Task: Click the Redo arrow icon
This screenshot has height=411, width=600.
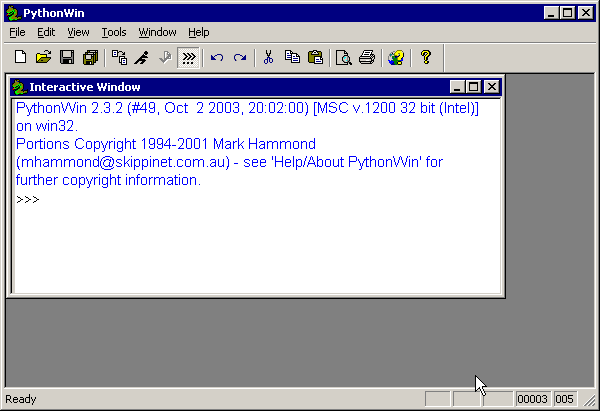Action: tap(240, 58)
